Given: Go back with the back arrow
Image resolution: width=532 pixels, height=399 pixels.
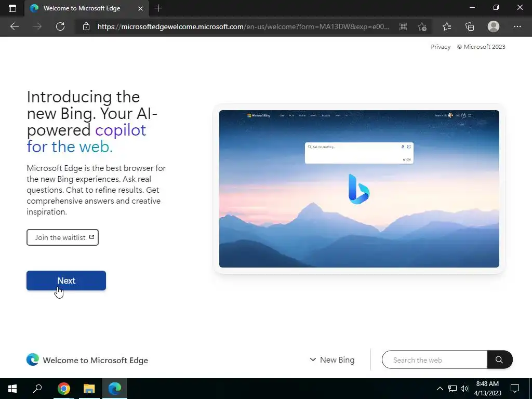Looking at the screenshot, I should coord(14,26).
